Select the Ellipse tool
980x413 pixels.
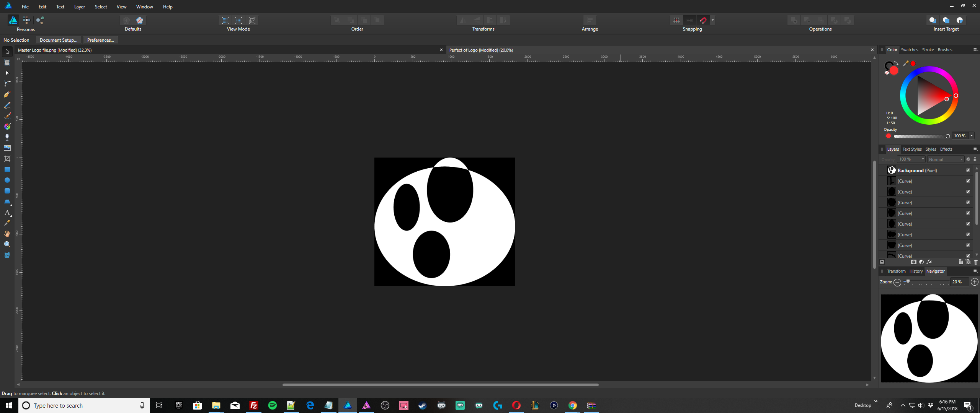tap(7, 180)
